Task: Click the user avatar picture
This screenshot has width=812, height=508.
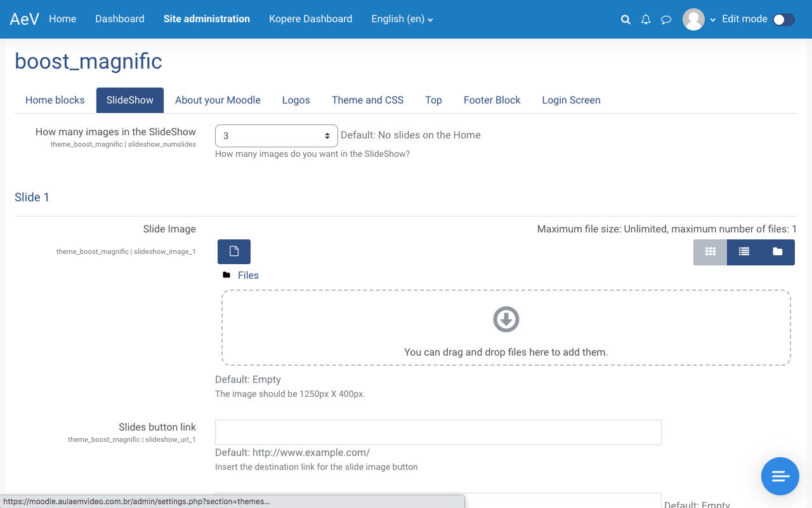Action: pyautogui.click(x=693, y=19)
